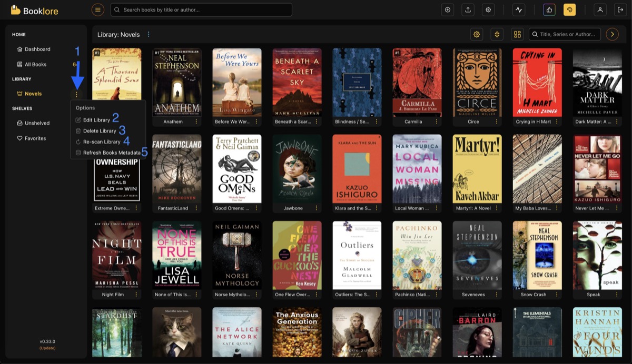Click the log out icon

(x=621, y=9)
